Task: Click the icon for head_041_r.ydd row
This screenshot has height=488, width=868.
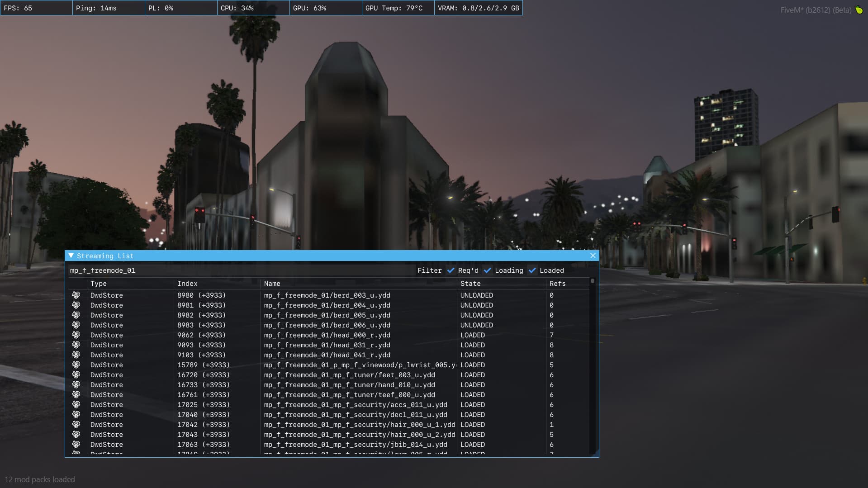Action: pos(76,355)
